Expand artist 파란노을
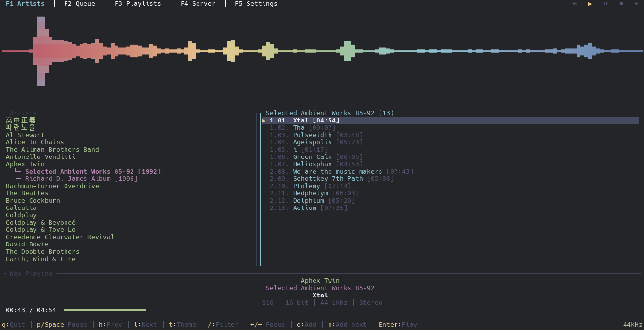 [x=21, y=128]
